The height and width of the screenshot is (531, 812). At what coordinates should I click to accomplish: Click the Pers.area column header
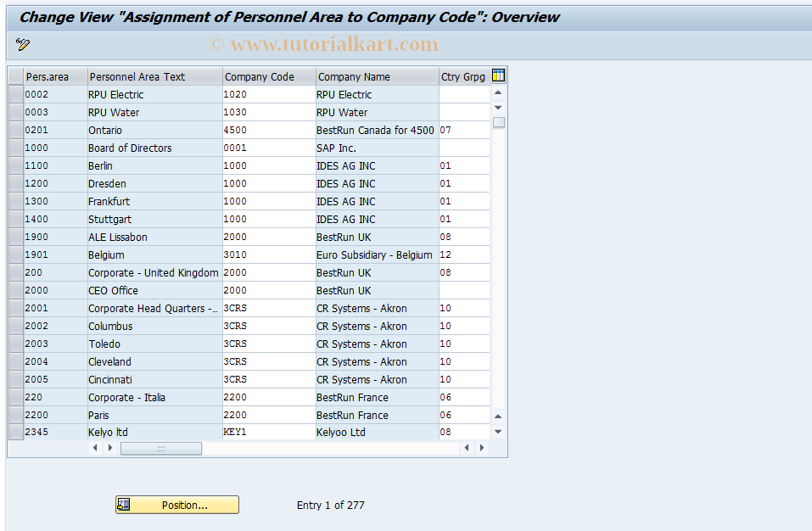[55, 76]
